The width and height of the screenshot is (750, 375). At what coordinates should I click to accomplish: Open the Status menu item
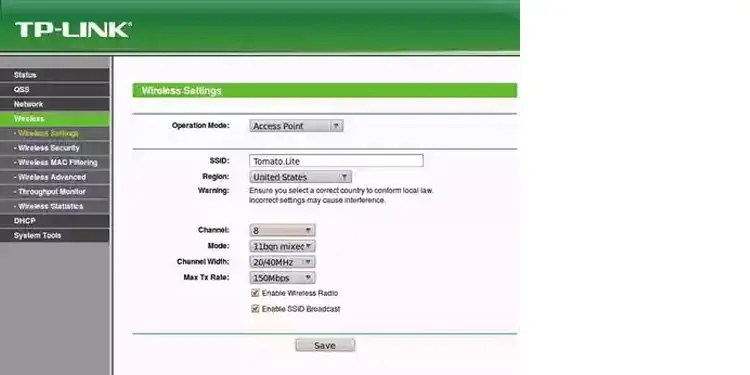pos(55,75)
